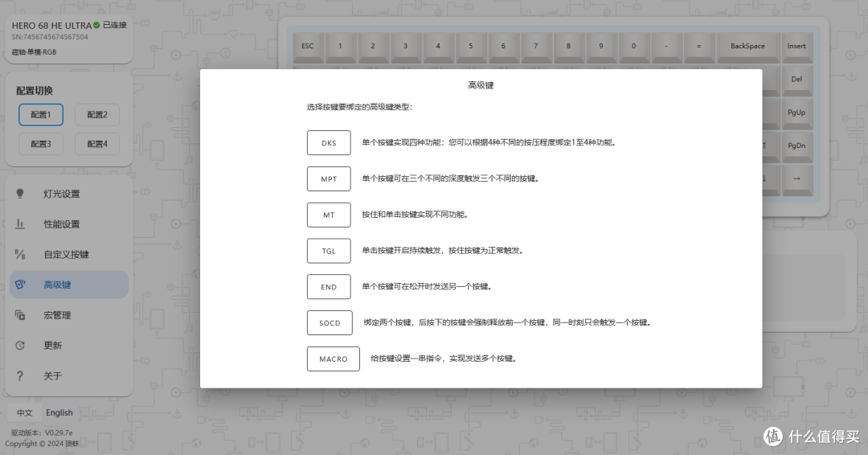The height and width of the screenshot is (455, 868).
Task: Click the Copyright © 2024 text
Action: click(42, 444)
